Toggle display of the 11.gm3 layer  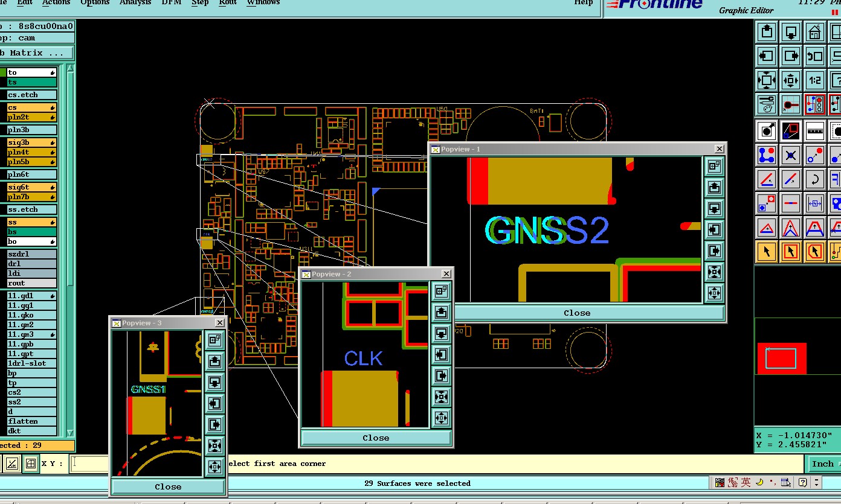click(x=32, y=334)
